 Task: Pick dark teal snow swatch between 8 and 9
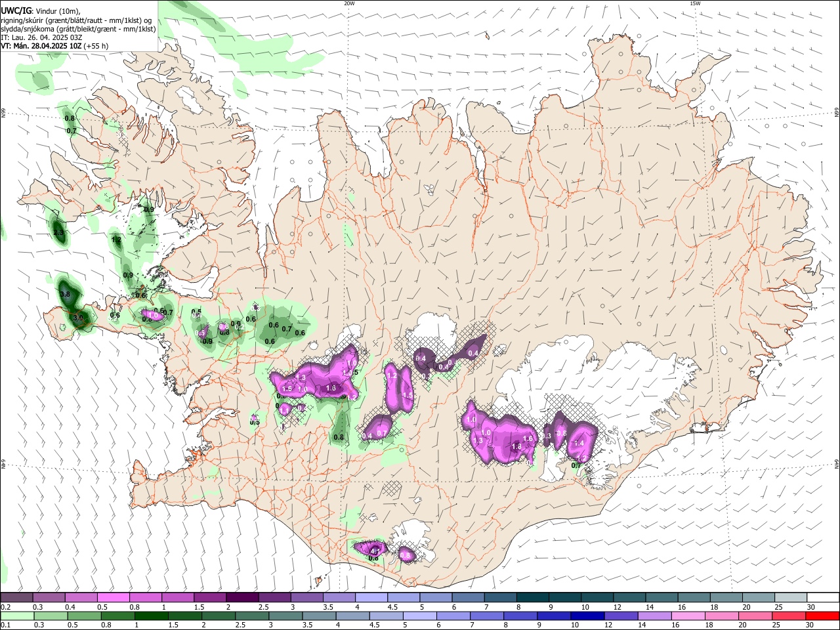tap(532, 598)
